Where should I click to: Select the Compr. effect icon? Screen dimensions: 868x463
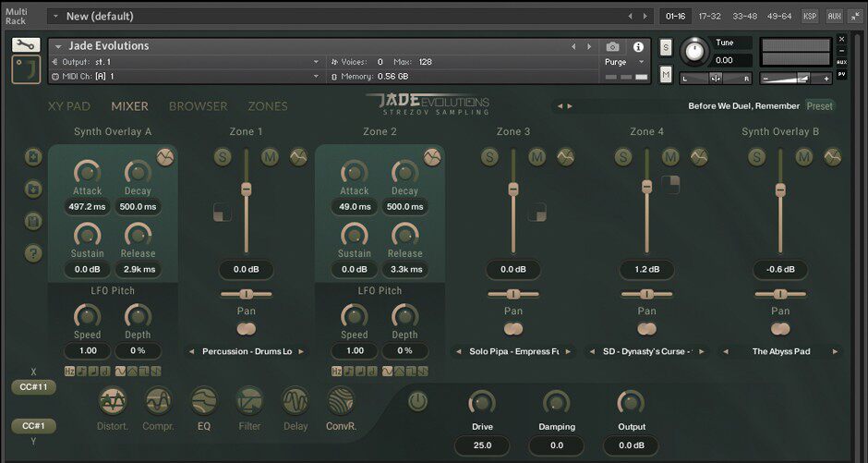click(x=159, y=401)
